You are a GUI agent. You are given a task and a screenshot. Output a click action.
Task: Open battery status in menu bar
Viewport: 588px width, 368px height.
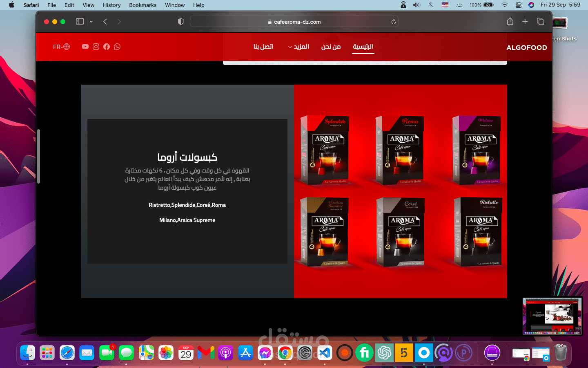pos(482,5)
